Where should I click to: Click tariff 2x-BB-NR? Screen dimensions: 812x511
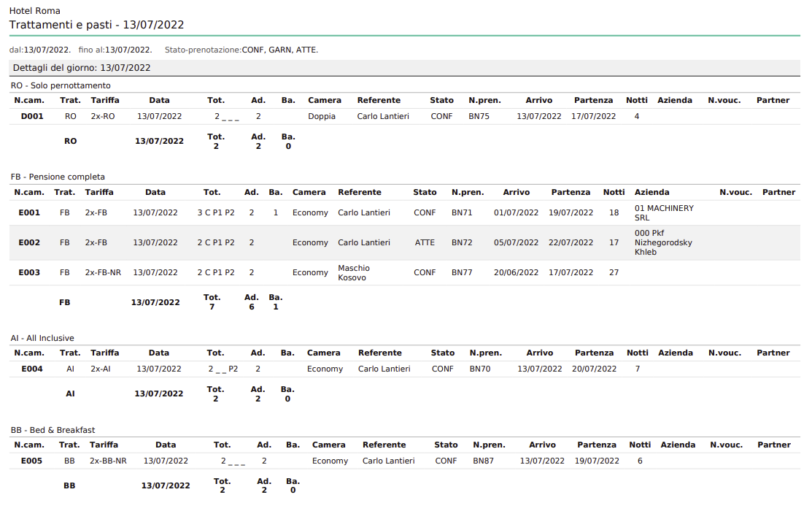tap(108, 461)
